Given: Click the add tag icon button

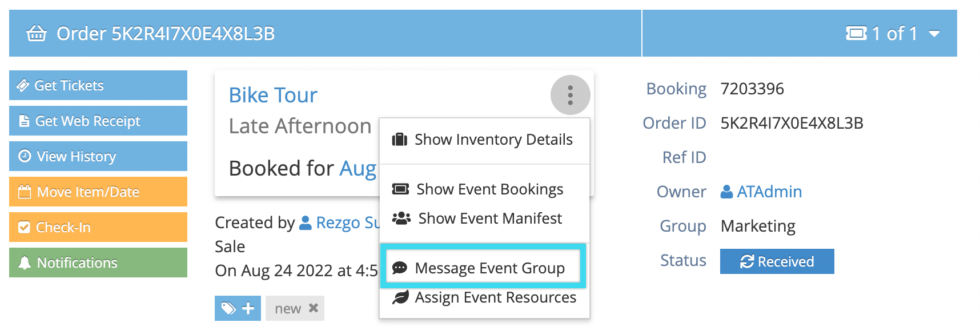Looking at the screenshot, I should [x=238, y=308].
